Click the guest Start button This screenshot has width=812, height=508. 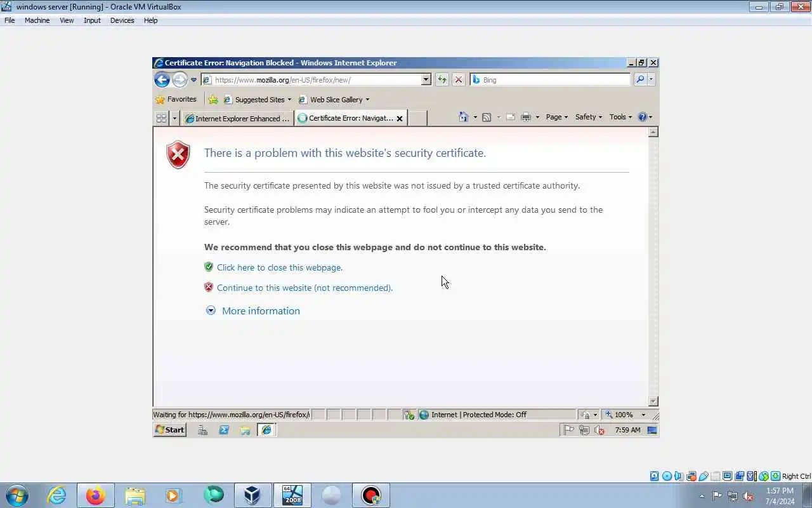(170, 430)
